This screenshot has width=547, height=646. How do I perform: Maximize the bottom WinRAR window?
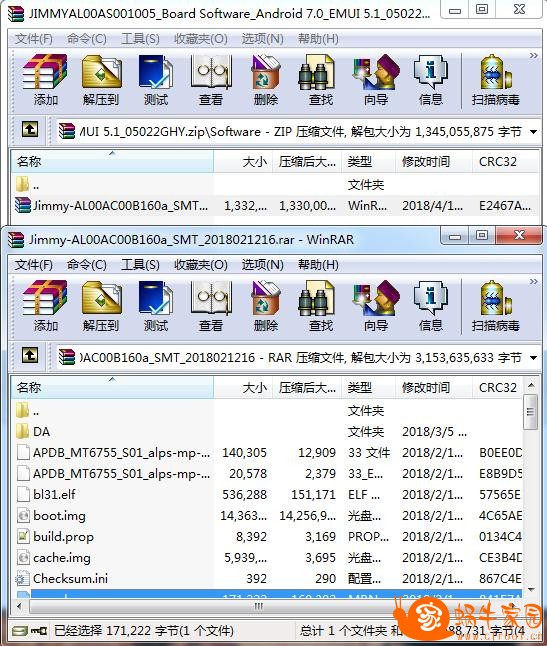click(482, 236)
